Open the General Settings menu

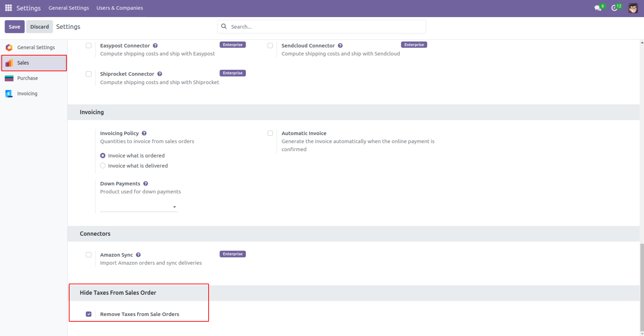[x=68, y=8]
